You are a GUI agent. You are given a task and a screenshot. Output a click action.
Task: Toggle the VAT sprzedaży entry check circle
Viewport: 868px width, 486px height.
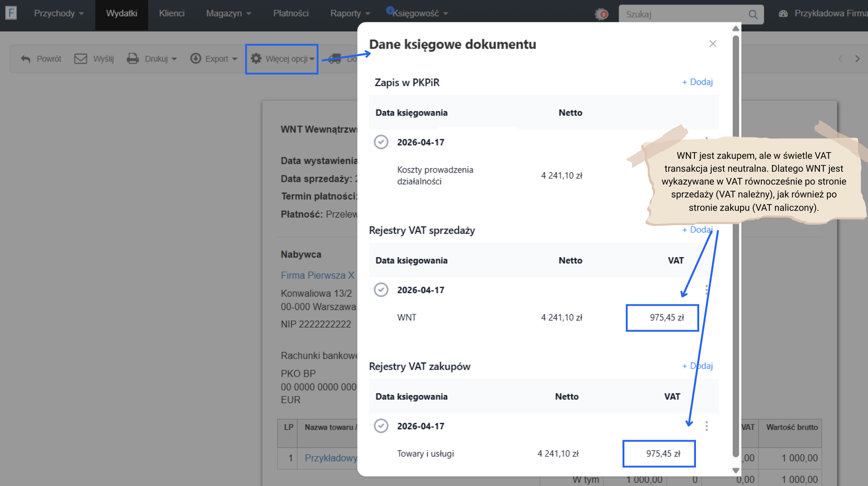(381, 290)
